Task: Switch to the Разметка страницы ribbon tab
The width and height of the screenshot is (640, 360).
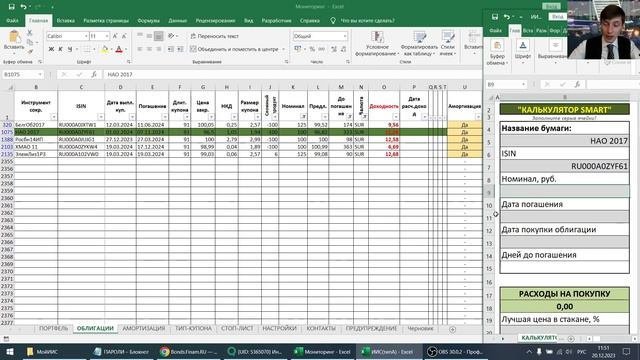Action: tap(106, 20)
